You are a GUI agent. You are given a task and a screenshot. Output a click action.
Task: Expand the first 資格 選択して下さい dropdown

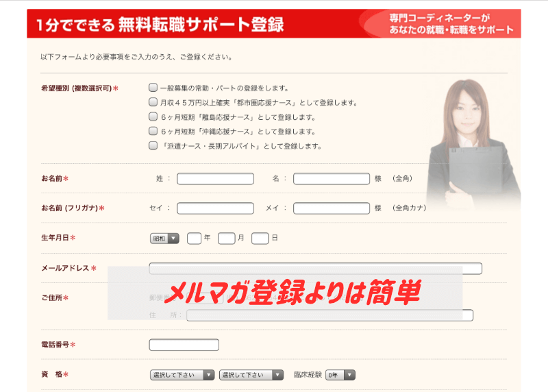coord(182,375)
